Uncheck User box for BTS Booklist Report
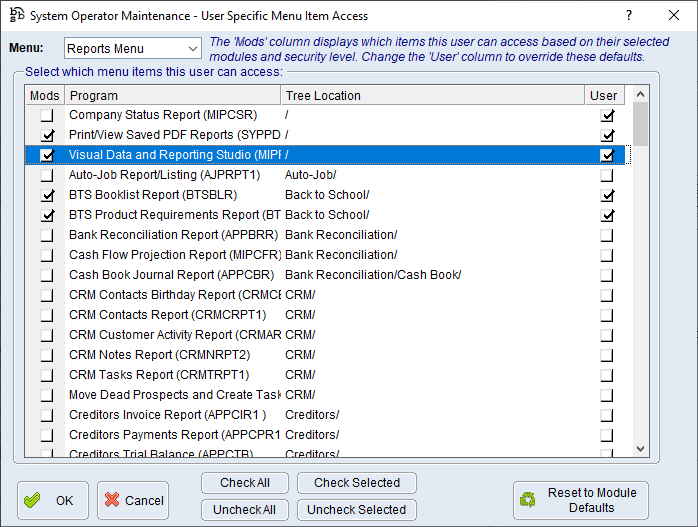 pos(607,195)
